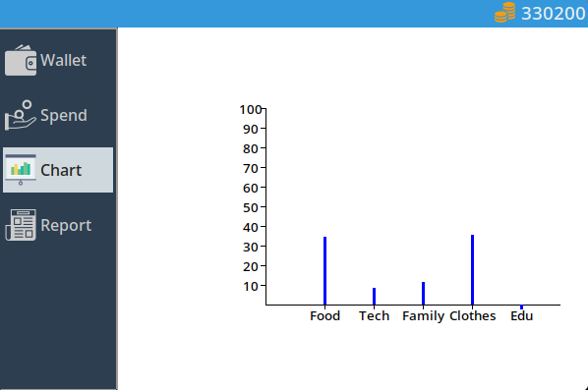
Task: Click the 330200 balance amount
Action: [554, 14]
